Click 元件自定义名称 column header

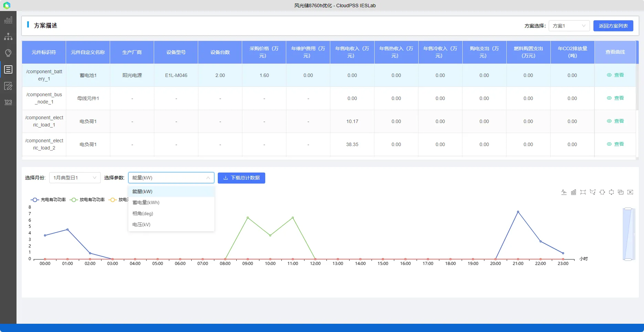click(88, 52)
